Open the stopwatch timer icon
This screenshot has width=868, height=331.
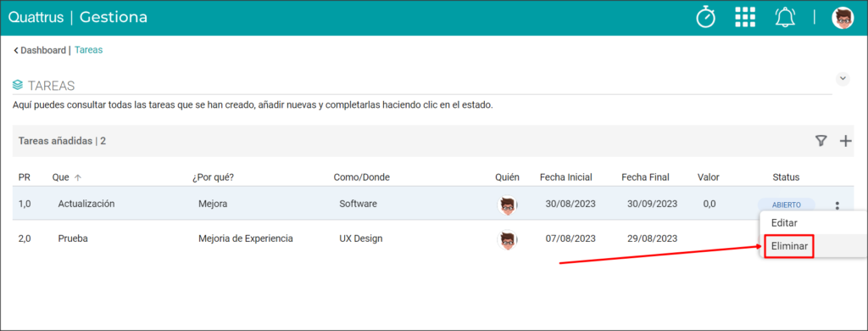tap(705, 17)
